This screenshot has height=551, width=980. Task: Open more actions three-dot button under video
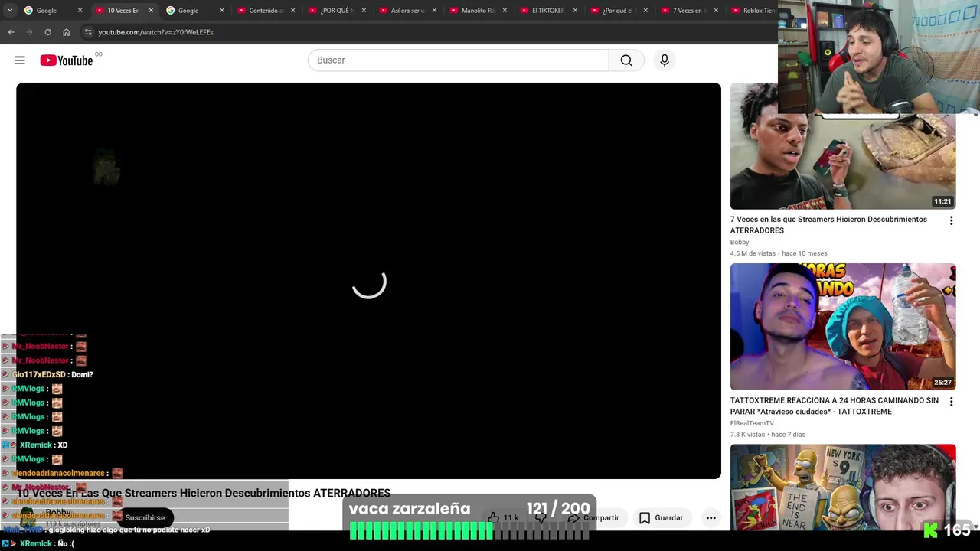[x=711, y=518]
